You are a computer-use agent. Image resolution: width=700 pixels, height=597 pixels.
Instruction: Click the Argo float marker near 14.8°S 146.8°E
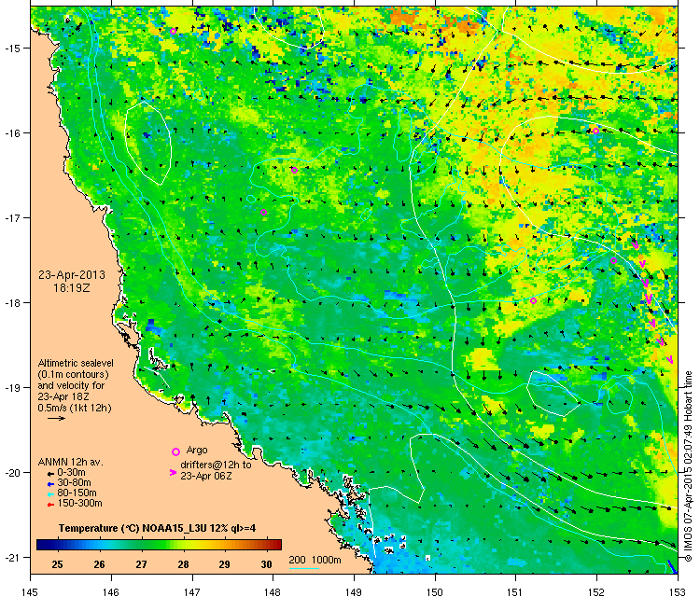(174, 31)
